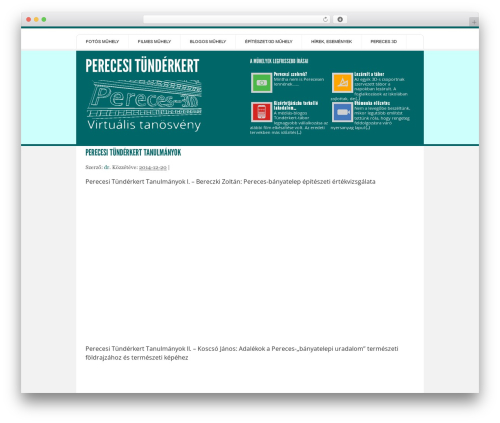Click the round download icon beside the address bar
The height and width of the screenshot is (423, 500).
coord(340,20)
